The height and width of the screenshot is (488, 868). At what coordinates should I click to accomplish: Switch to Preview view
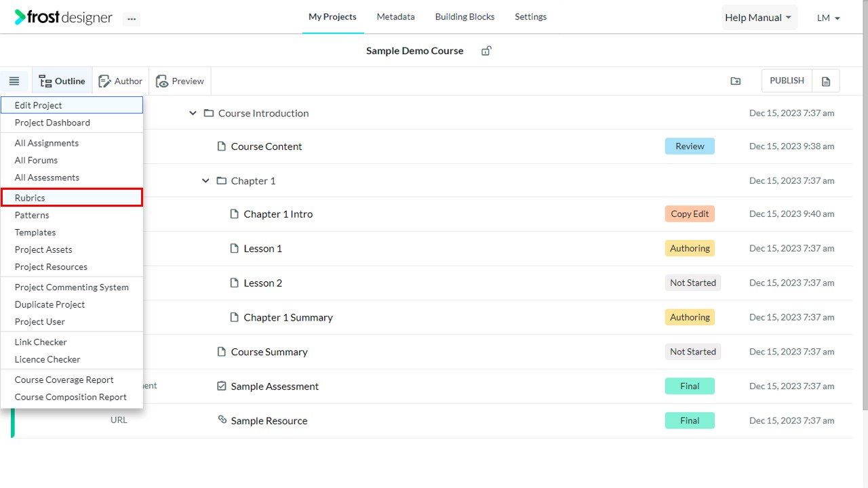click(x=180, y=81)
